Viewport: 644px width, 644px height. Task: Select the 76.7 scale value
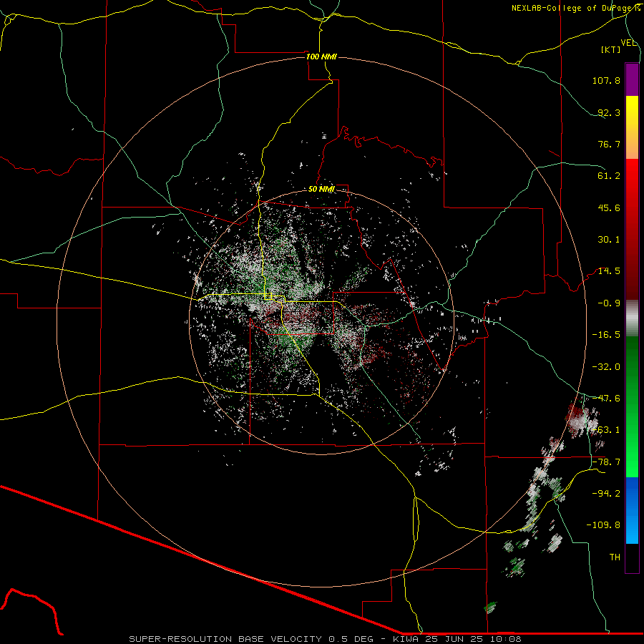point(609,144)
